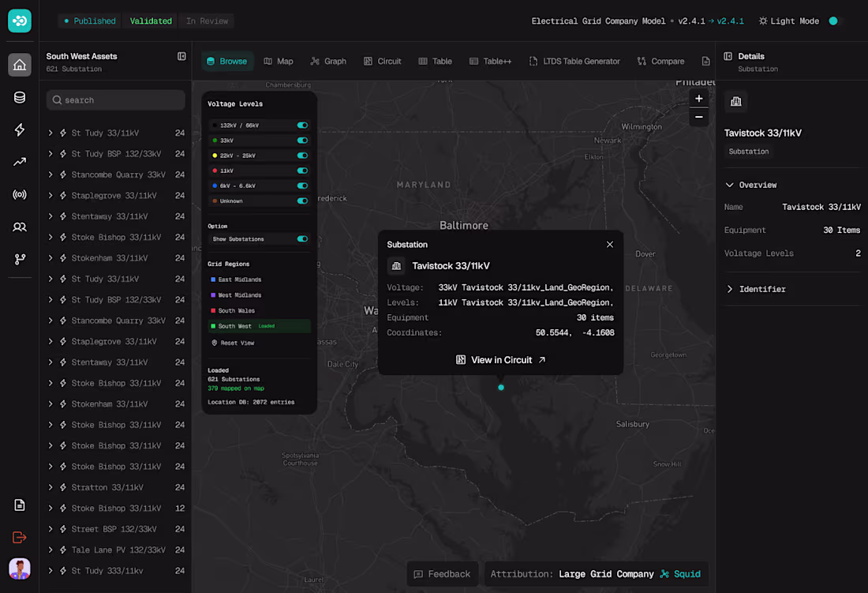Expand the first Stokenham 33/11kV row
The height and width of the screenshot is (593, 868).
click(51, 258)
